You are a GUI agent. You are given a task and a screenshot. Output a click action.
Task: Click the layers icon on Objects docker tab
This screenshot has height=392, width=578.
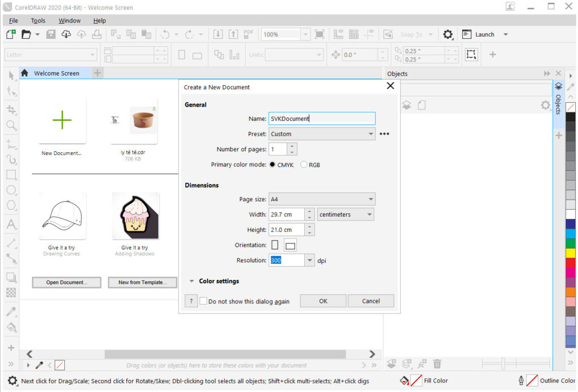click(x=558, y=86)
